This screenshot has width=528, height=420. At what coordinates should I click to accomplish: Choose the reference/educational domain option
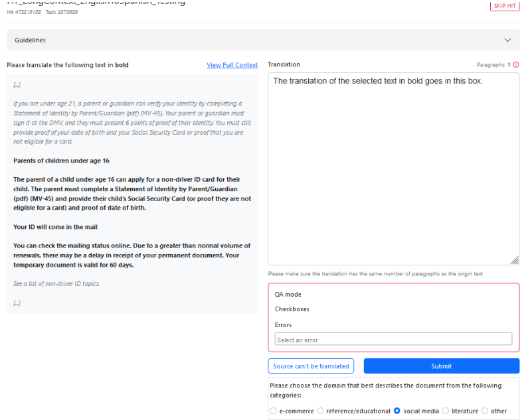[x=321, y=411]
